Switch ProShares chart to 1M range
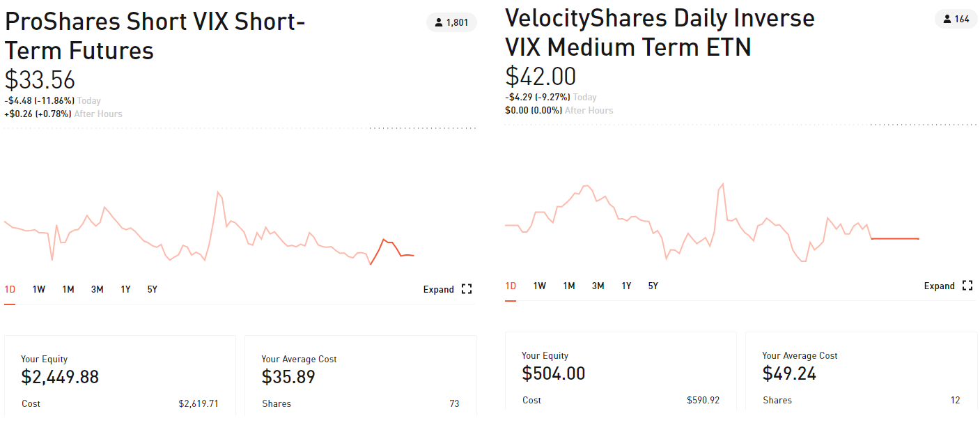This screenshot has height=425, width=980. pyautogui.click(x=68, y=289)
